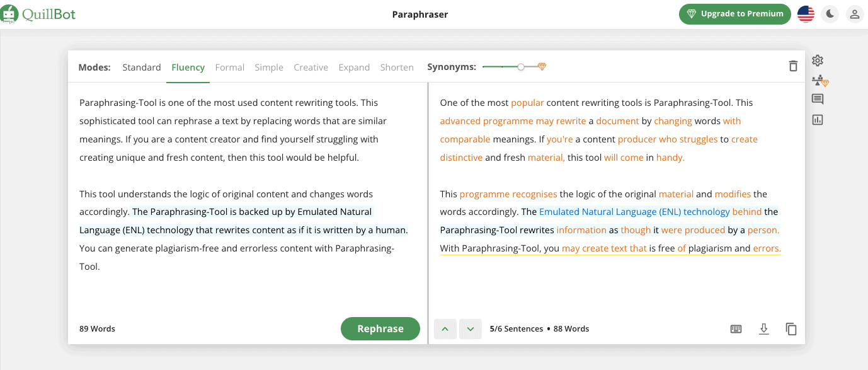The width and height of the screenshot is (868, 370).
Task: Go to next sentence down arrow
Action: point(471,329)
